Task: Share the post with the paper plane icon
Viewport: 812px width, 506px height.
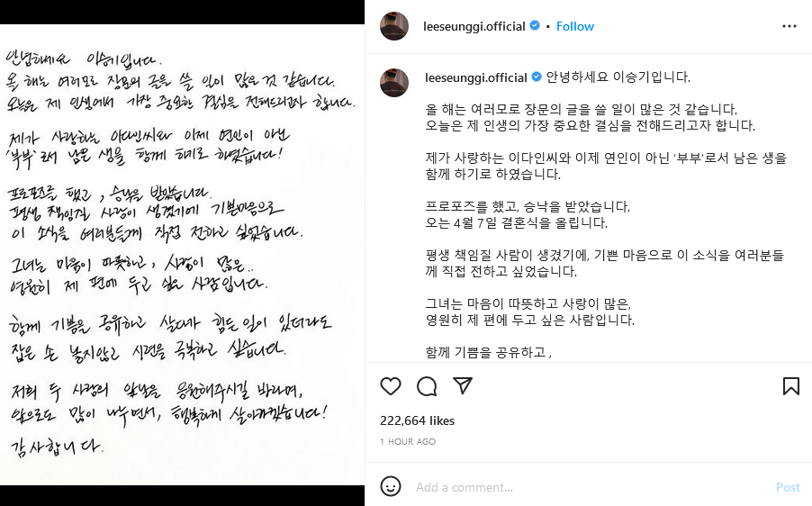Action: pos(463,386)
